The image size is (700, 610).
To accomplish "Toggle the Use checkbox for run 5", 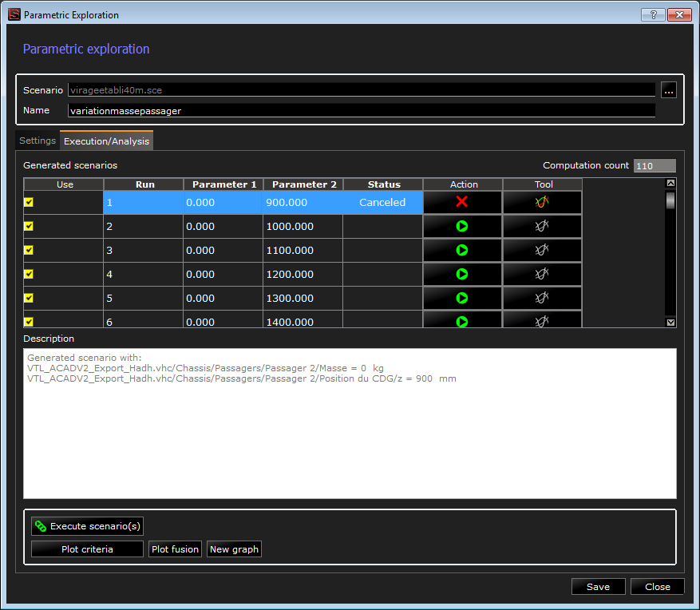I will 30,298.
